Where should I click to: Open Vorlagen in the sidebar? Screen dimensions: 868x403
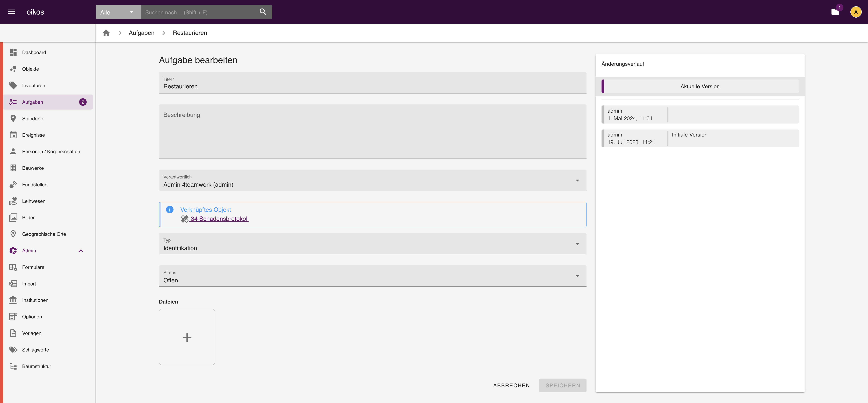[x=48, y=333]
